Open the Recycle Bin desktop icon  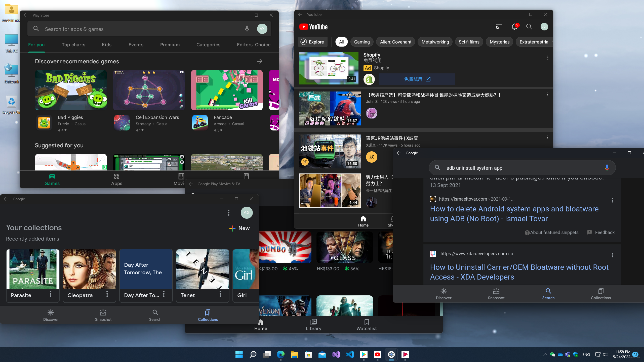point(11,104)
